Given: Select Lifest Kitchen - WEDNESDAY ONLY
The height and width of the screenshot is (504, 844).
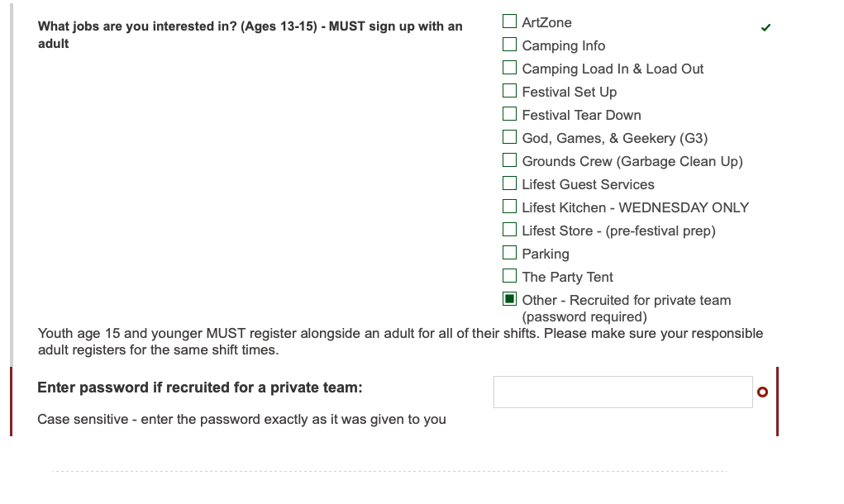Looking at the screenshot, I should point(509,206).
